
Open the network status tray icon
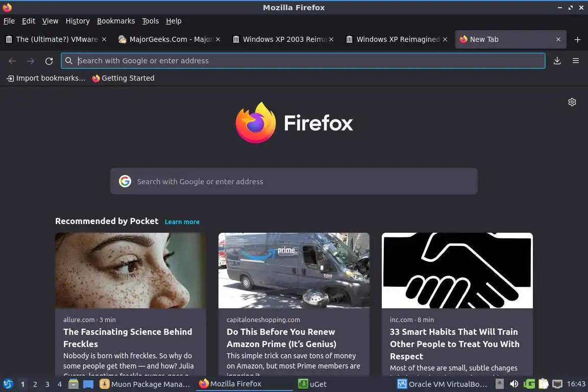point(557,384)
